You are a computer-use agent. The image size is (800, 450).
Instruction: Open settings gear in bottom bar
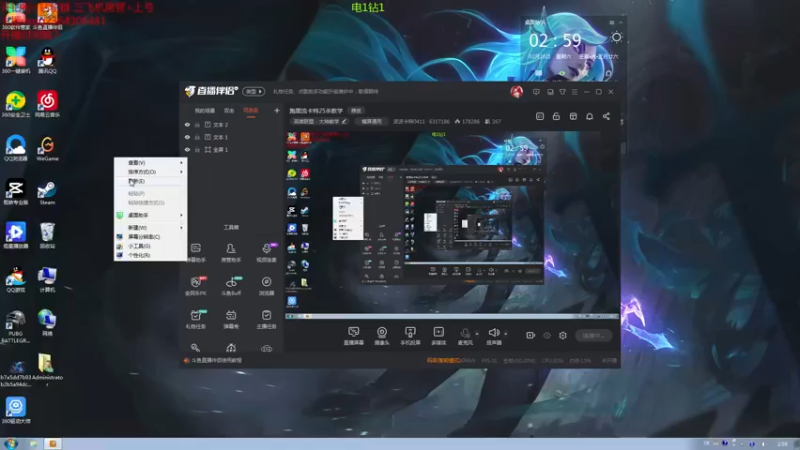pyautogui.click(x=563, y=335)
